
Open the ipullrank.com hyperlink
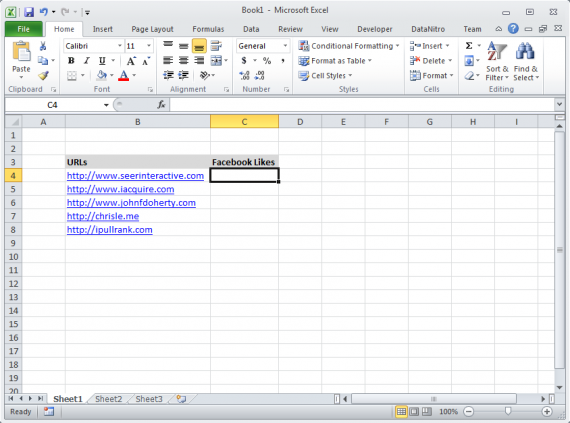(109, 230)
